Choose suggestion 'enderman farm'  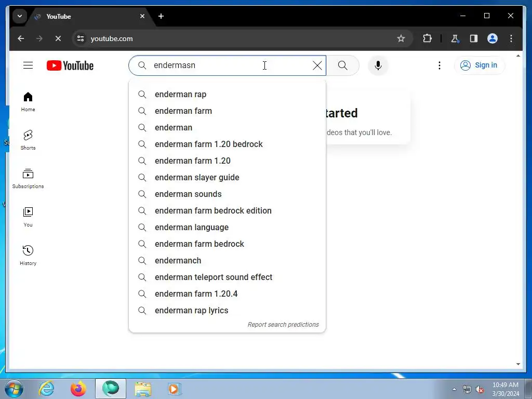coord(228,111)
